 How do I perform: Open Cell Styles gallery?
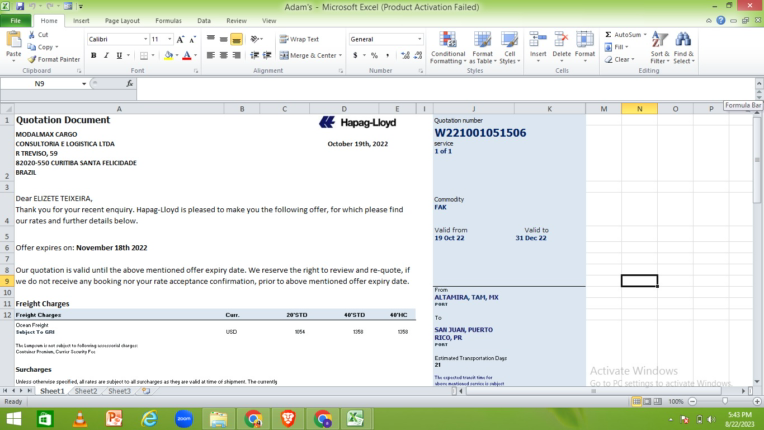click(x=510, y=47)
